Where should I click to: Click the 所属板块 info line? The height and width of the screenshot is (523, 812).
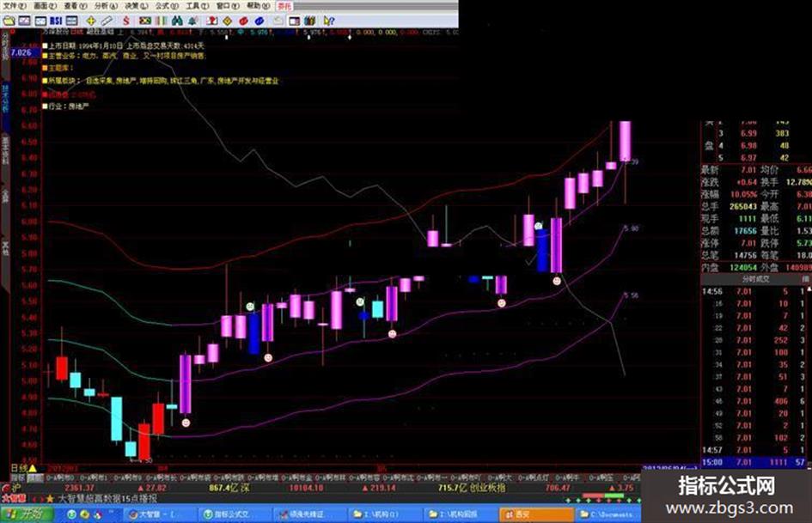click(x=161, y=81)
